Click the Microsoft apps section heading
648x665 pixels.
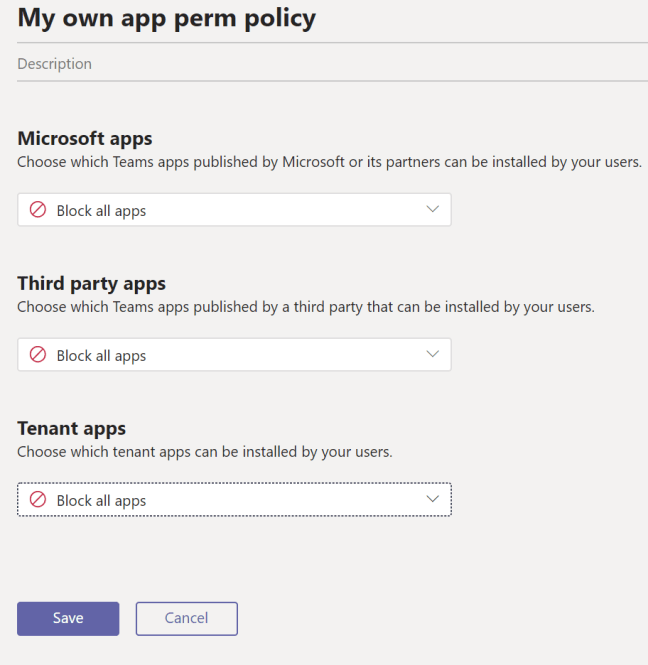pos(85,138)
